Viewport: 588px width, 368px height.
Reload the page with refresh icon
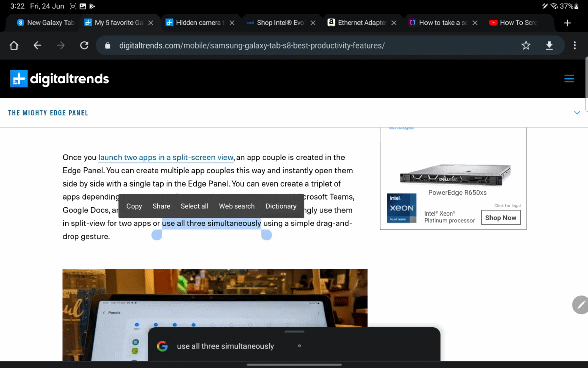point(84,45)
